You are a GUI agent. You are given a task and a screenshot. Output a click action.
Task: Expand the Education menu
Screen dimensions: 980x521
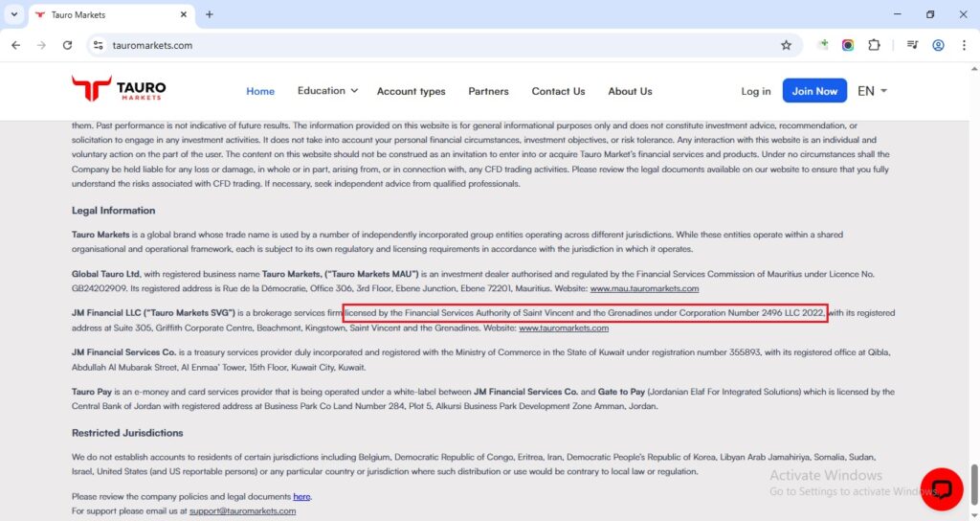pos(327,91)
